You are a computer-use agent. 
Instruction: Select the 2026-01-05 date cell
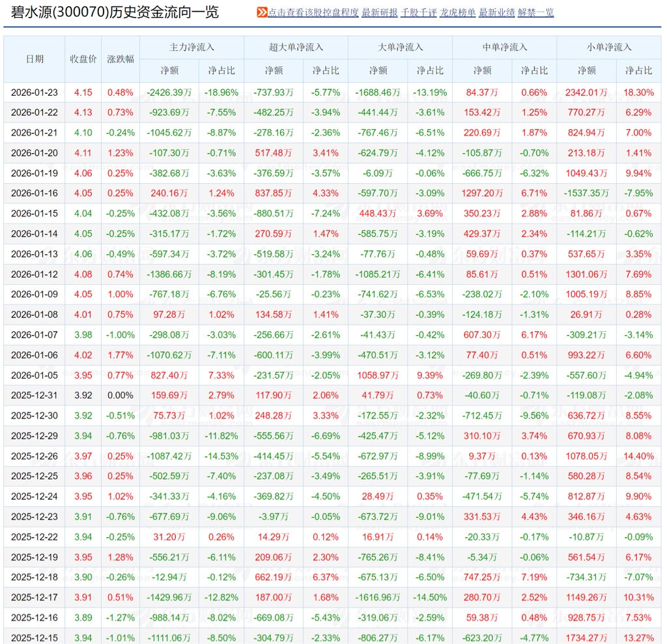tap(35, 375)
